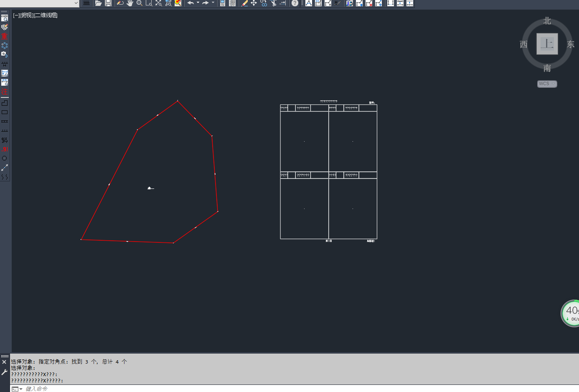Click the red 注 annotation icon
Image resolution: width=579 pixels, height=392 pixels.
point(5,91)
